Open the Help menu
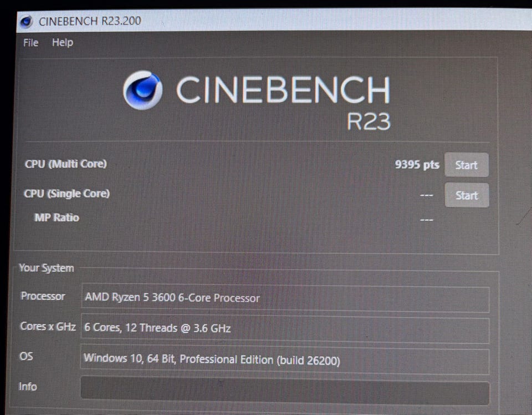Screen dimensions: 532x415 [x=63, y=43]
